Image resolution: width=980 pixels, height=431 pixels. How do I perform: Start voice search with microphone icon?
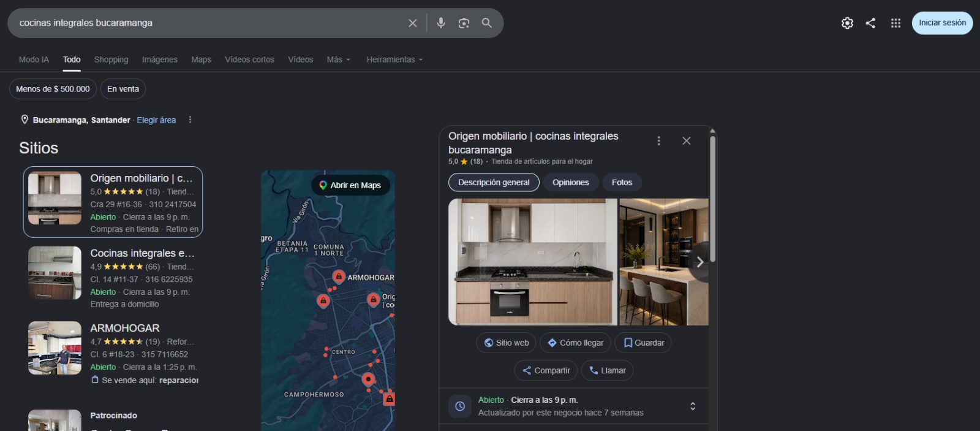(440, 23)
